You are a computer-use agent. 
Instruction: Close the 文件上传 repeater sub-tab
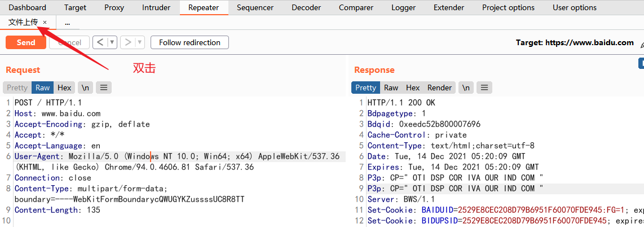click(45, 23)
